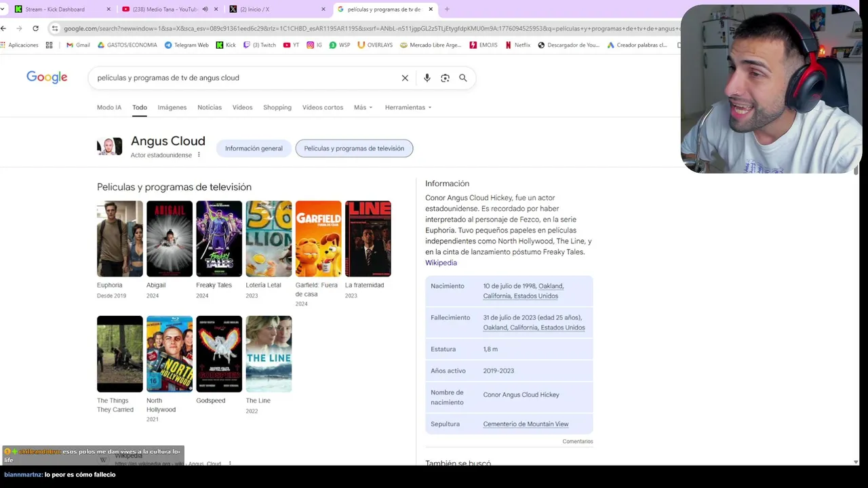Open the OVERLAYS bookmark
The height and width of the screenshot is (488, 868).
(x=375, y=45)
